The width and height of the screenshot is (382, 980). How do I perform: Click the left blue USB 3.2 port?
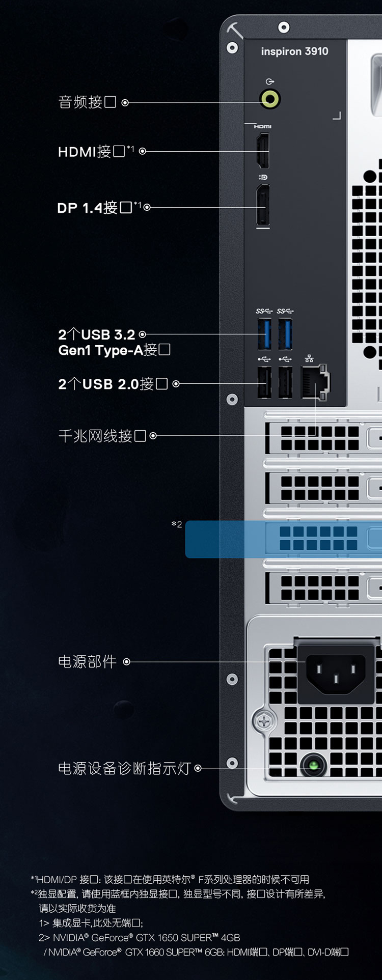click(264, 333)
